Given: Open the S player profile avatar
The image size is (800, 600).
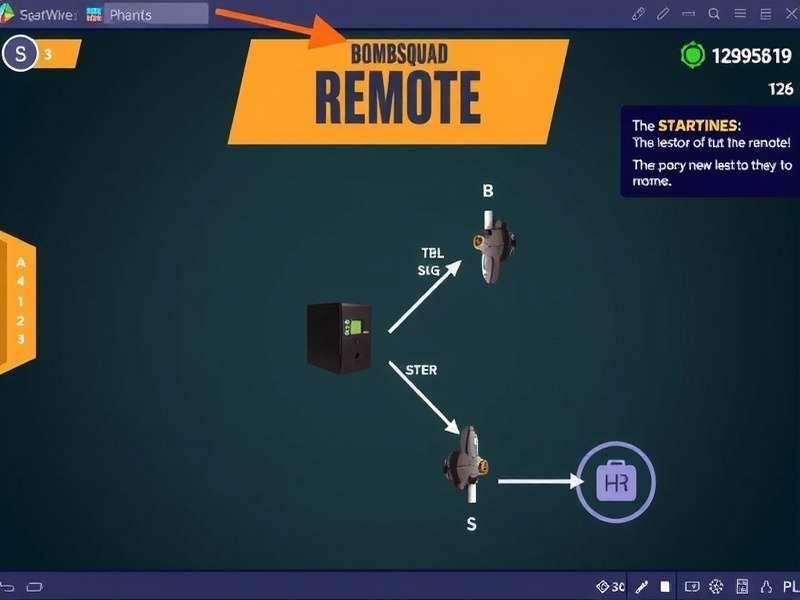Looking at the screenshot, I should tap(20, 53).
